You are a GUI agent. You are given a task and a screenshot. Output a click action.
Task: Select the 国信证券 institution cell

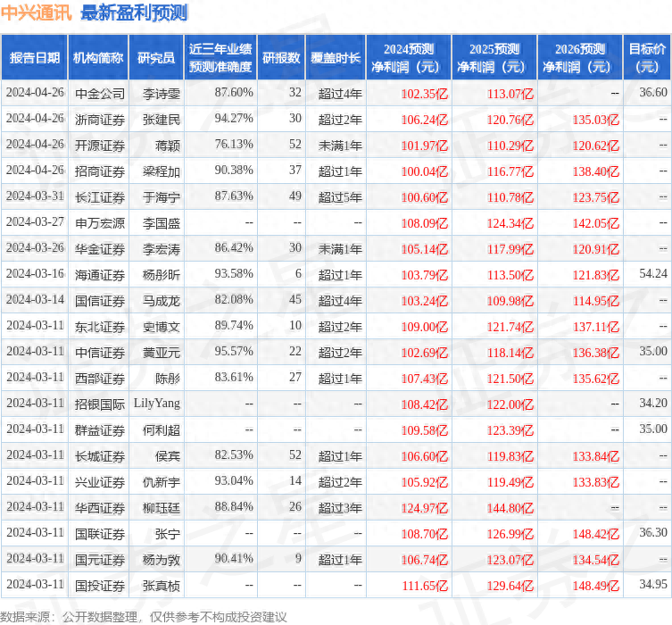click(x=100, y=301)
